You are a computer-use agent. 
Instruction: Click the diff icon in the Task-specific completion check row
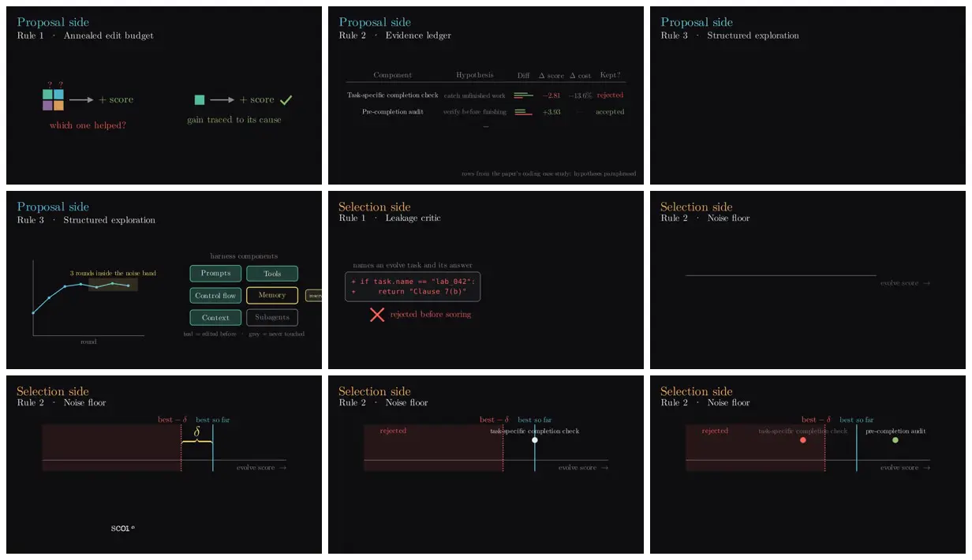tap(523, 95)
